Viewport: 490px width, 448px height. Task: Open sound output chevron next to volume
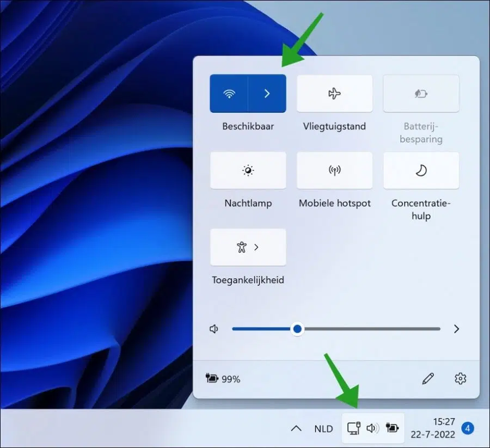tap(457, 329)
